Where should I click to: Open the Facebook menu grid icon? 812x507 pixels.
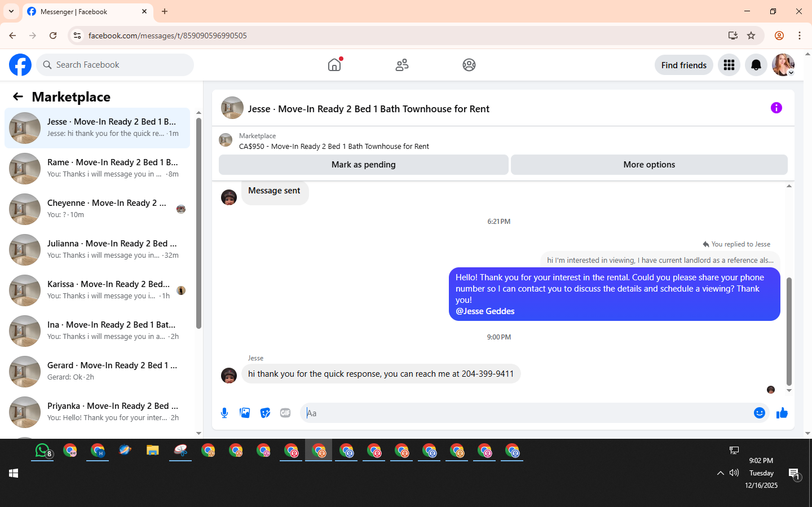click(x=729, y=65)
